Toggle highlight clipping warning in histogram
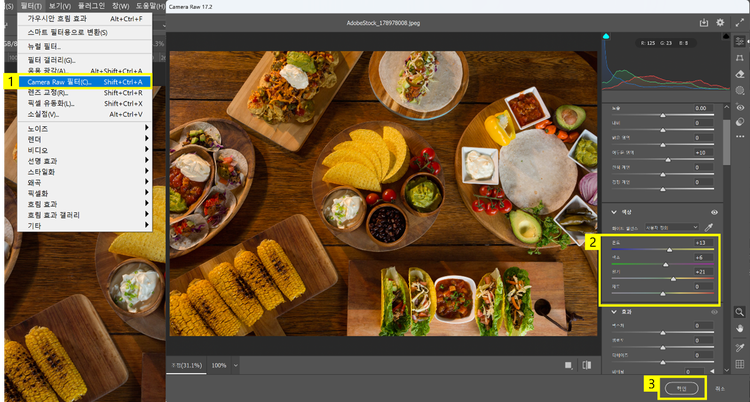 pos(726,36)
